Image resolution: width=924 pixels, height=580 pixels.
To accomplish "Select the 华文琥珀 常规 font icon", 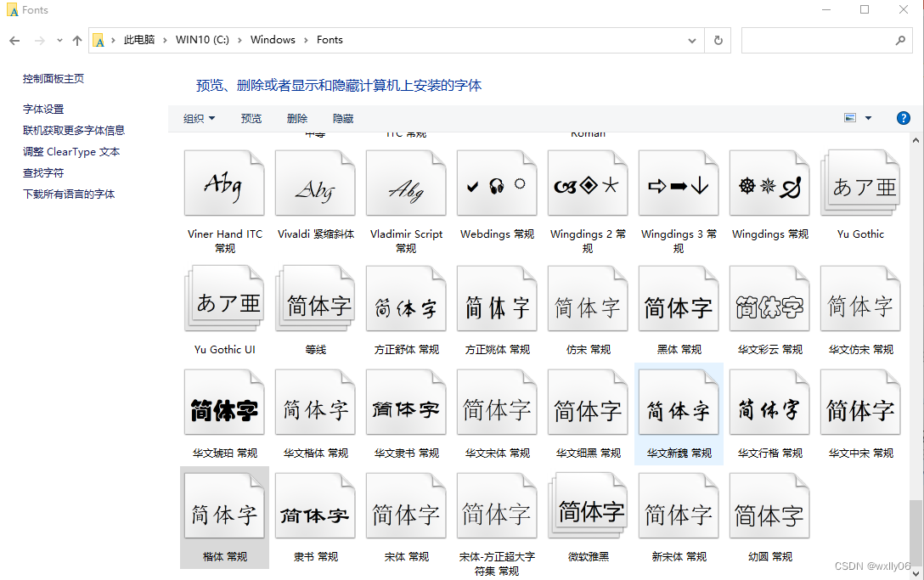I will (224, 402).
